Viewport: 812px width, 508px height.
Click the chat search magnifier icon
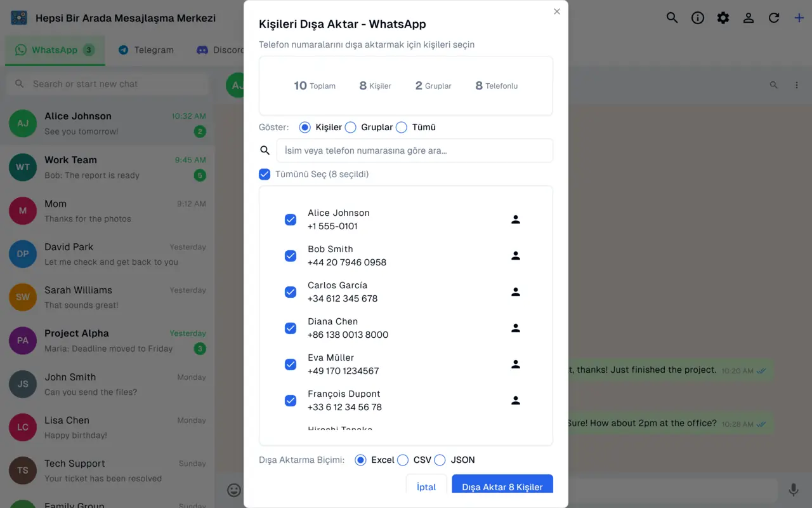tap(773, 85)
